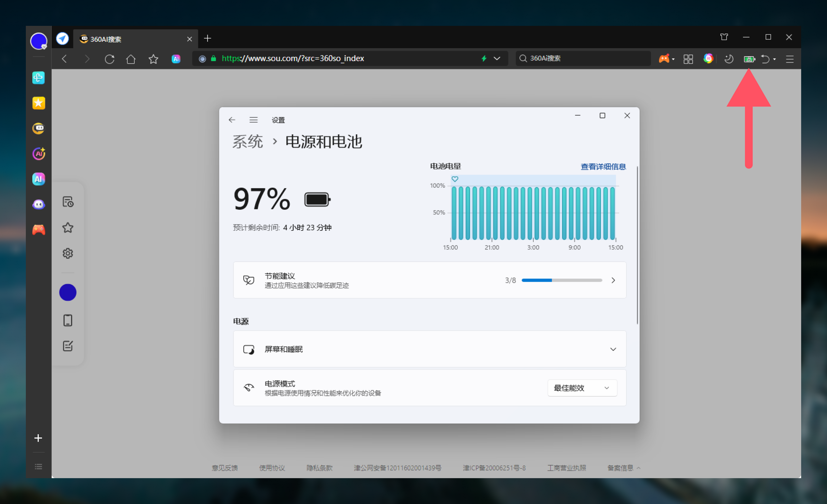Open the address bar dropdown arrow
This screenshot has height=504, width=827.
pyautogui.click(x=497, y=58)
